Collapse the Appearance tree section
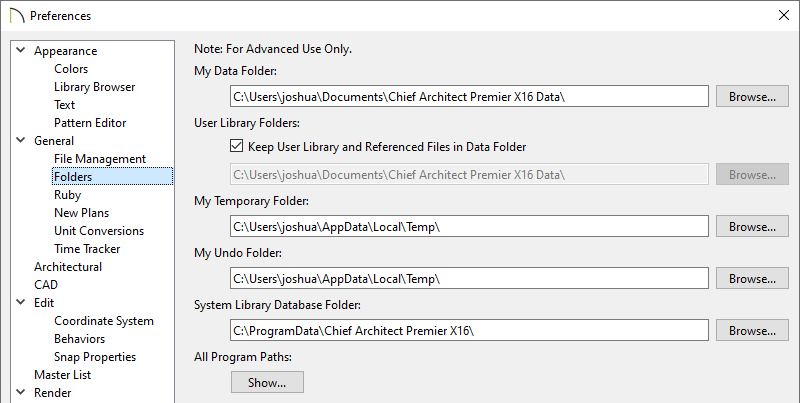This screenshot has height=403, width=800. [21, 51]
